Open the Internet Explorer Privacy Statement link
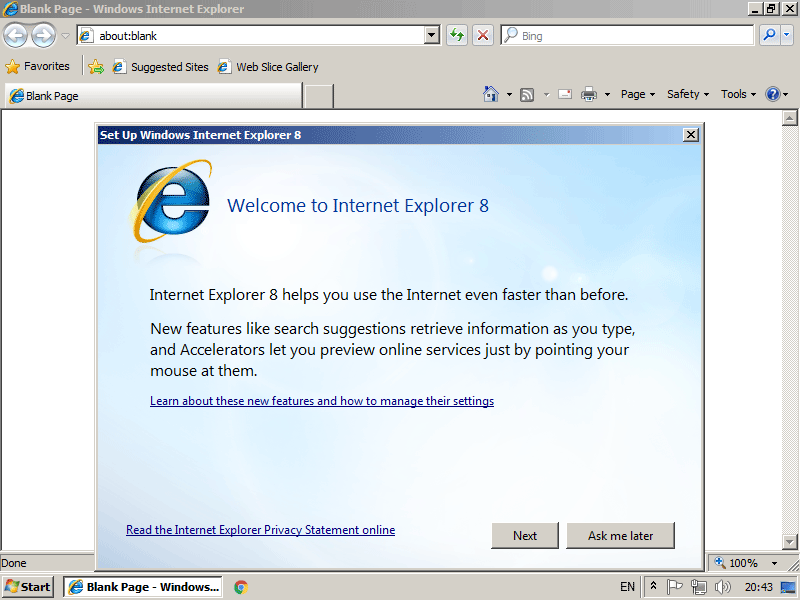800x600 pixels. coord(260,530)
